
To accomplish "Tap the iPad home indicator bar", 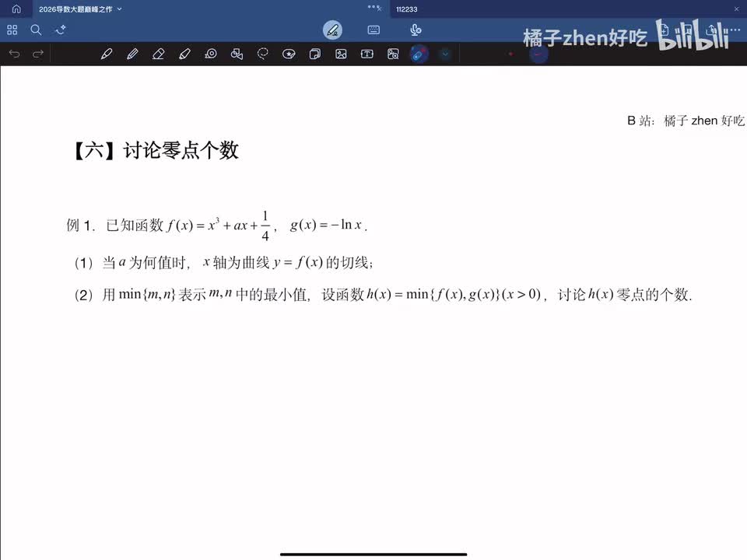I will [373, 555].
